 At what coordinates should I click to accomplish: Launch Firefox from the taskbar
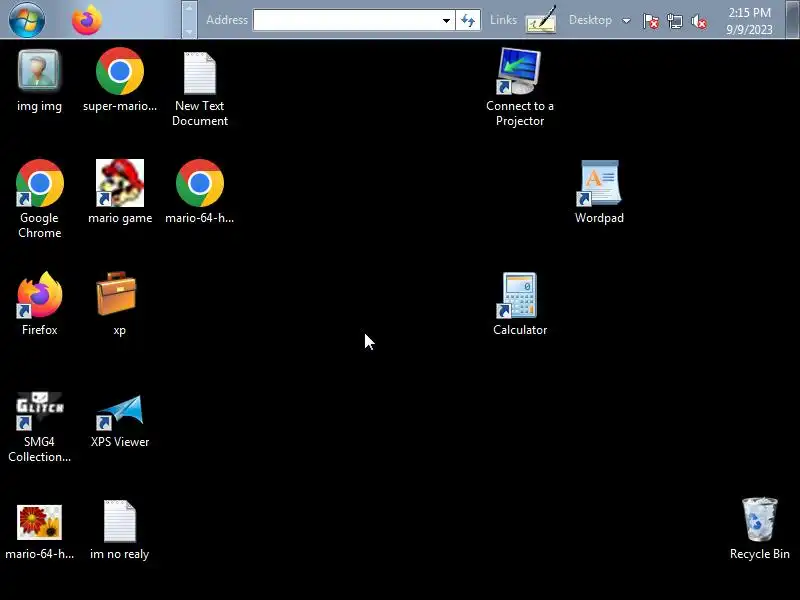point(87,20)
